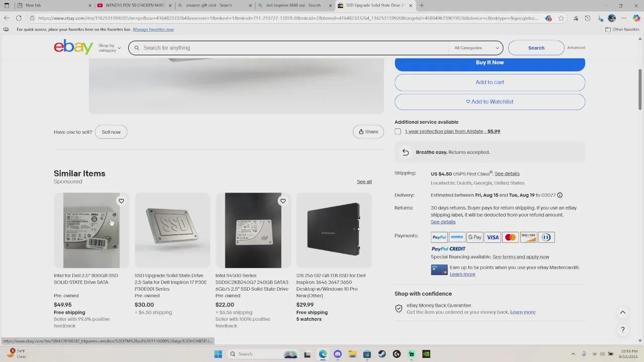Screen dimensions: 644x362
Task: Click See terms and apply now link
Action: [521, 257]
